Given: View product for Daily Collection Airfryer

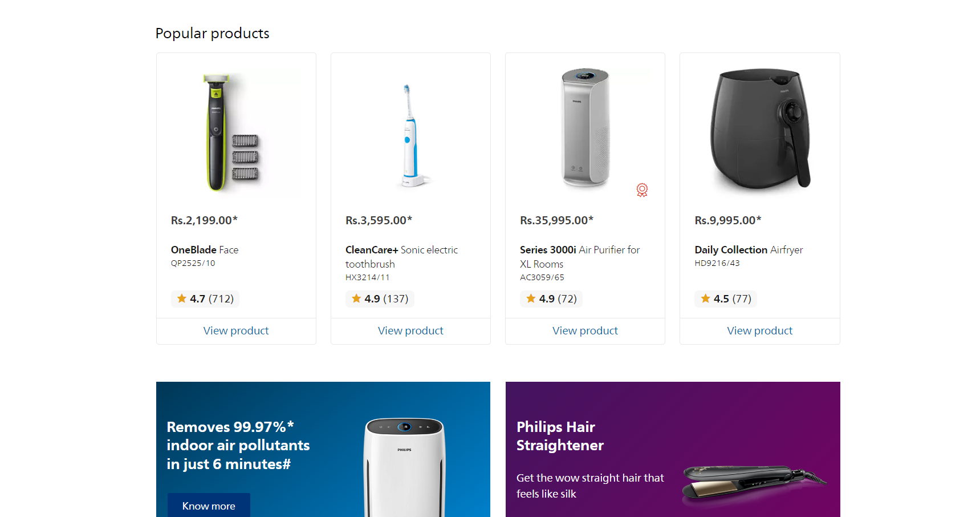Looking at the screenshot, I should click(x=759, y=331).
